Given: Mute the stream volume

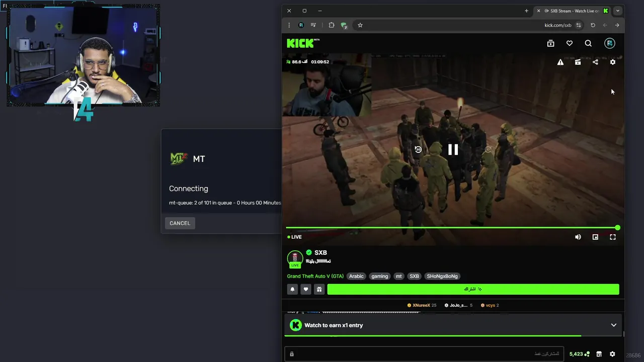Looking at the screenshot, I should [578, 237].
